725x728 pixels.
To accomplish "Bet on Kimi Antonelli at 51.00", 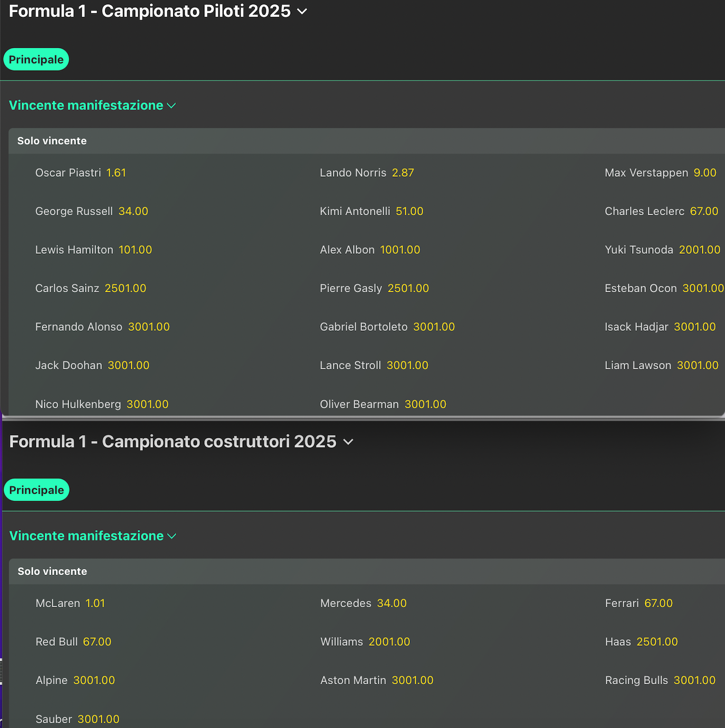I will tap(409, 212).
